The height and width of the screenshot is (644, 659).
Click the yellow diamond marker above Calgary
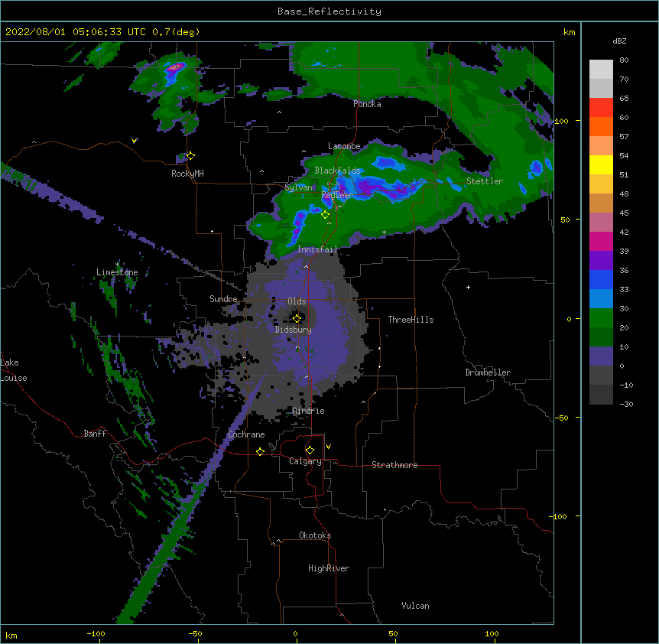point(310,450)
